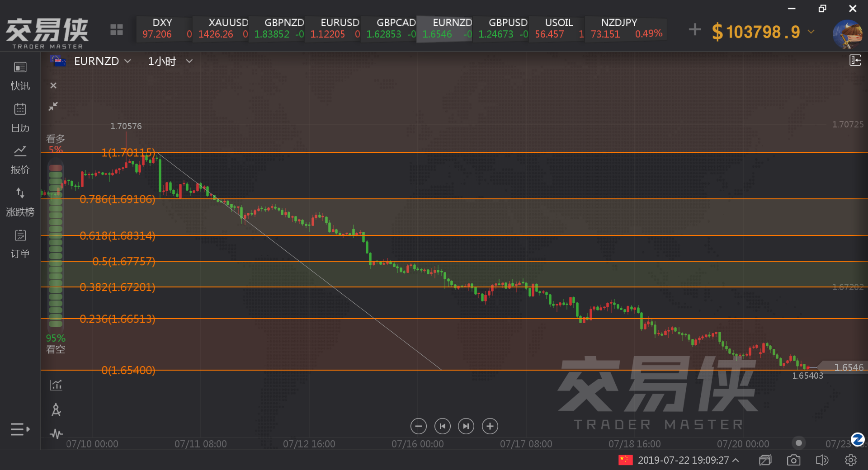Take a screenshot with camera icon
The width and height of the screenshot is (868, 470).
pos(793,460)
